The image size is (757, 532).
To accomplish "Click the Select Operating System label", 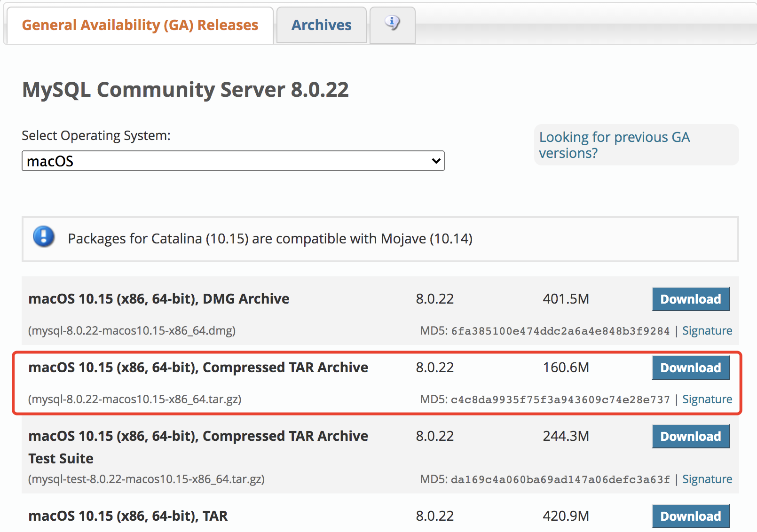I will point(96,136).
